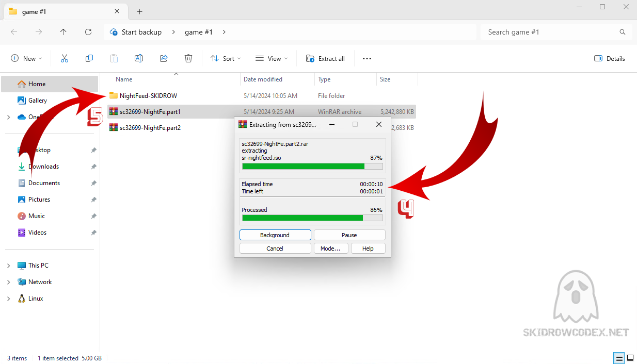The height and width of the screenshot is (364, 637).
Task: Click the Search game #1 field
Action: 556,32
